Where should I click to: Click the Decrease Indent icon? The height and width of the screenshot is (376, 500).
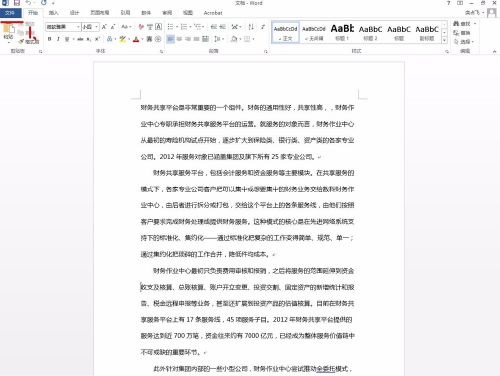214,27
